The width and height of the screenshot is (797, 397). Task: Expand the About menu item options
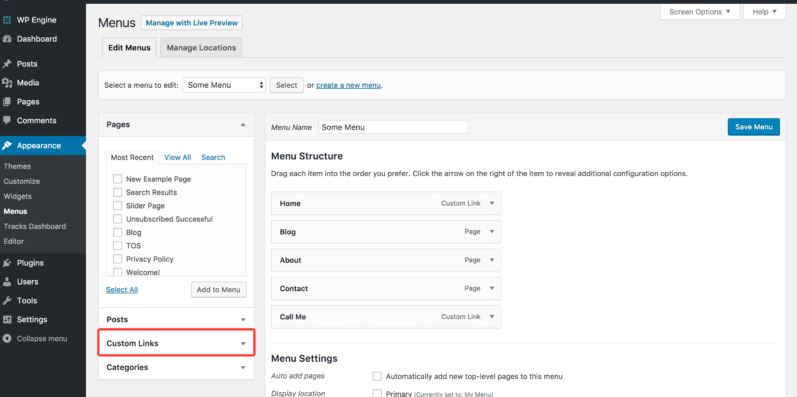click(492, 260)
